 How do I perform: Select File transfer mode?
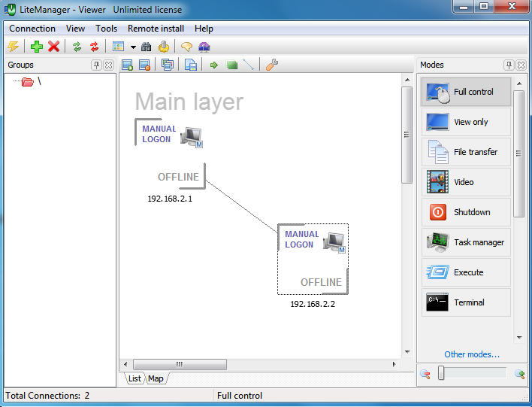[x=466, y=152]
